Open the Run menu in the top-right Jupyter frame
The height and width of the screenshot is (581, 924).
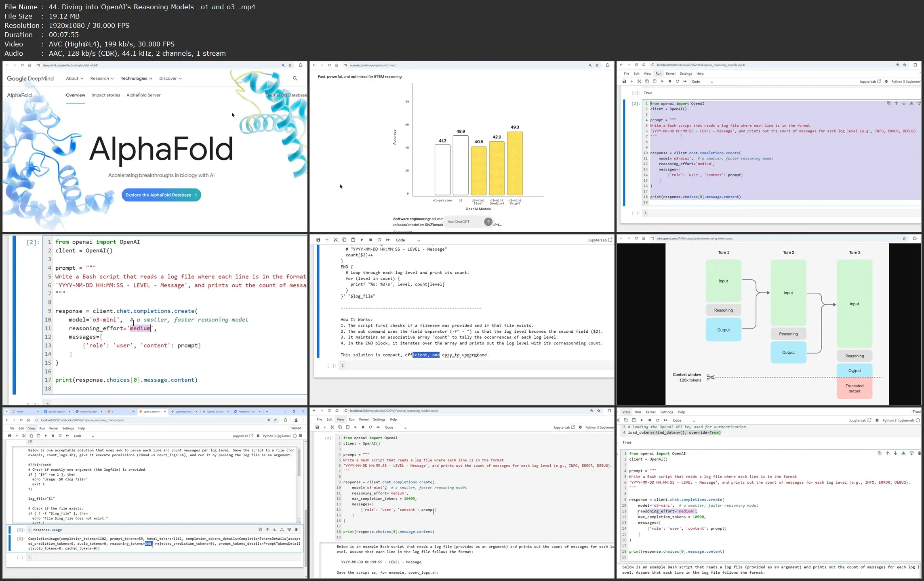tap(659, 73)
